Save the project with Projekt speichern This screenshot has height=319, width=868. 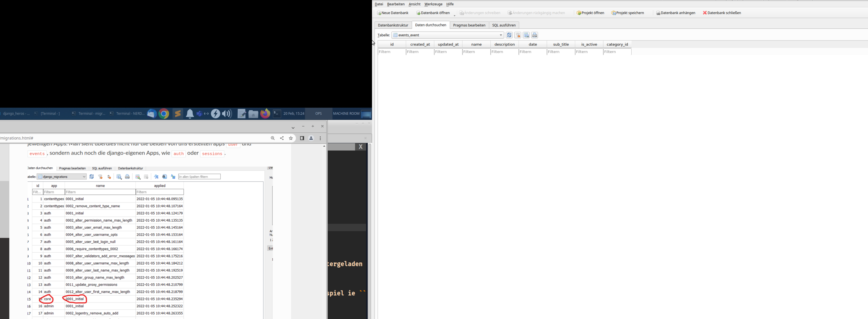(628, 12)
